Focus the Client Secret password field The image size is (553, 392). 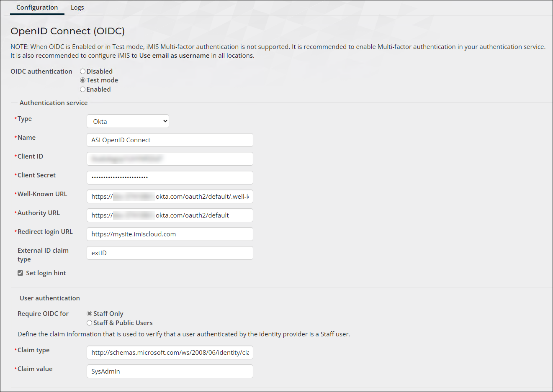[x=170, y=178]
